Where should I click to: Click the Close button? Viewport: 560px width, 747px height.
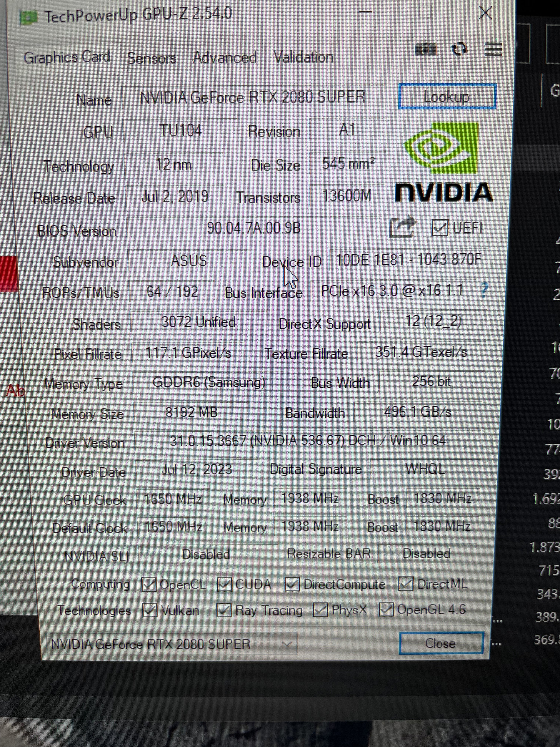coord(441,643)
